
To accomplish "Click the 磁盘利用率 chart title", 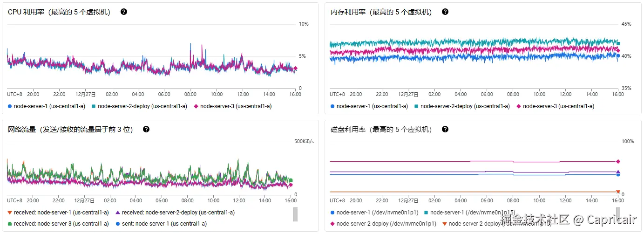I will click(x=381, y=129).
